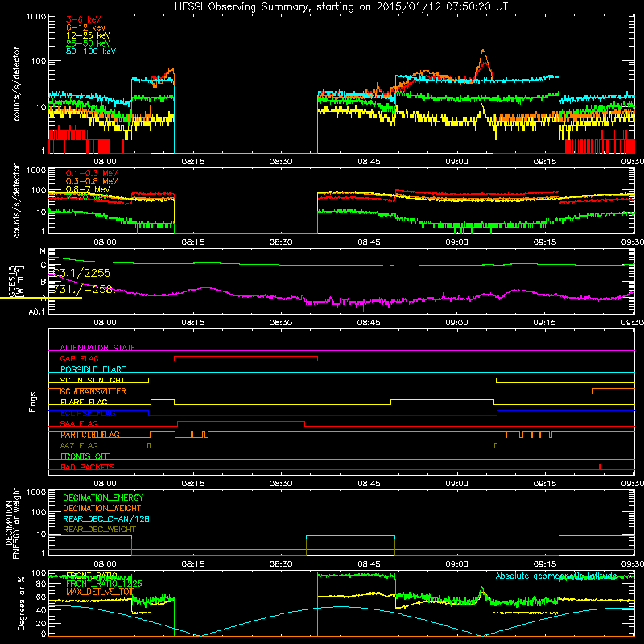The width and height of the screenshot is (644, 644).
Task: Select the PARTICLE_FLAG label
Action: click(90, 435)
